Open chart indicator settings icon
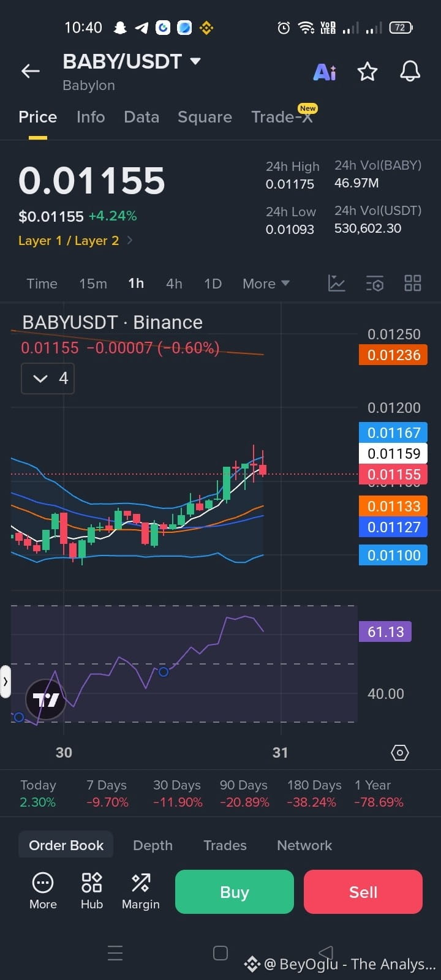This screenshot has height=980, width=441. pos(375,283)
